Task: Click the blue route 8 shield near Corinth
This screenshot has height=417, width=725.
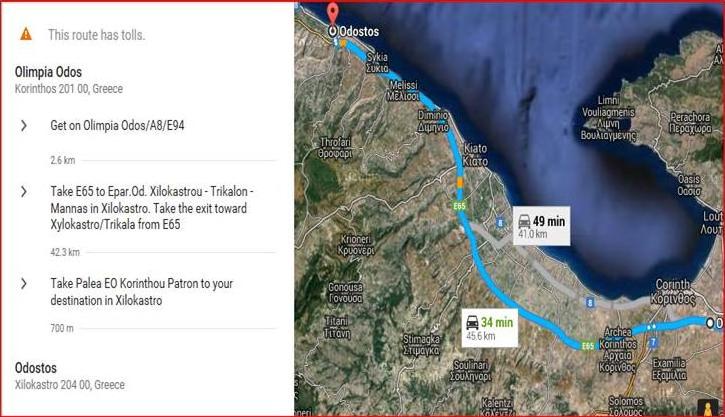Action: 590,303
